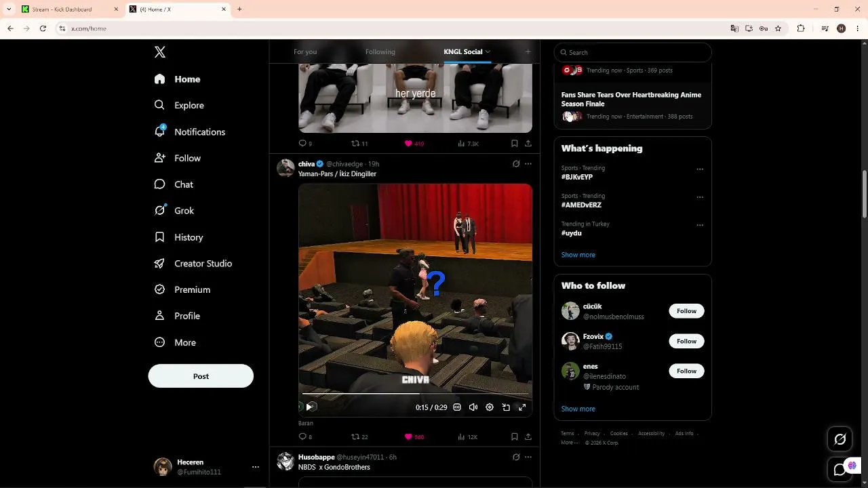This screenshot has width=868, height=488.
Task: Open chiva's profile avatar
Action: click(285, 168)
